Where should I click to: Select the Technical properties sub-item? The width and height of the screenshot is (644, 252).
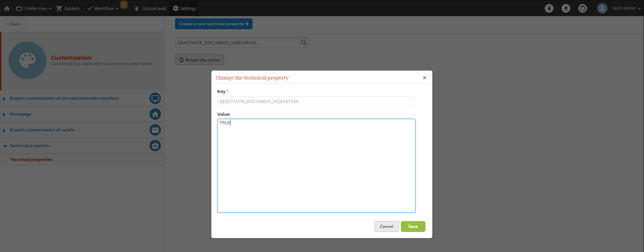31,160
